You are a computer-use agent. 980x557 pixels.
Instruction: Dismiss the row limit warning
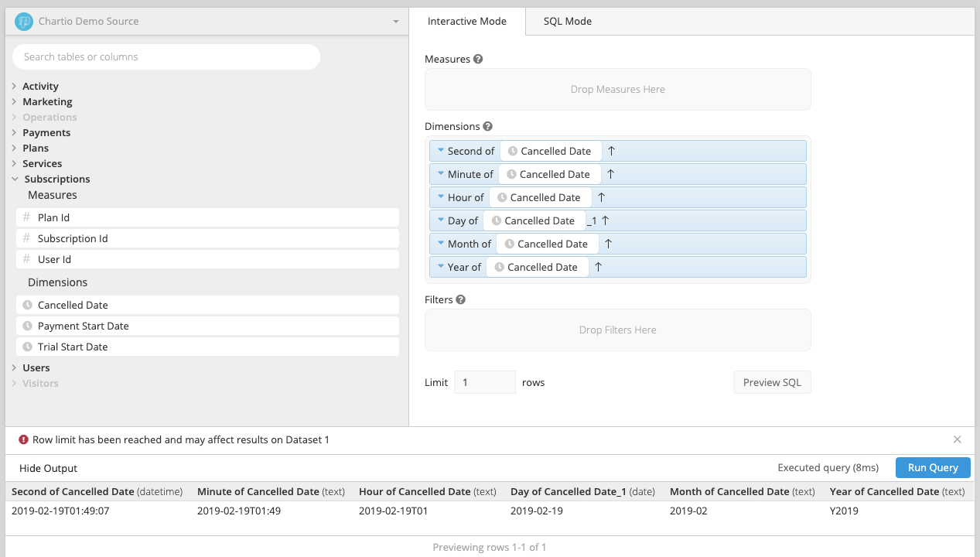[x=958, y=439]
